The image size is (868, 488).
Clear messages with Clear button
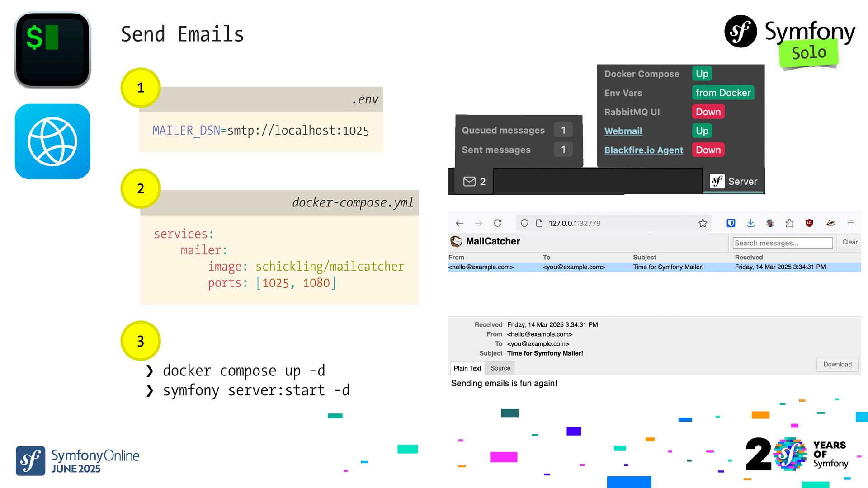click(849, 242)
